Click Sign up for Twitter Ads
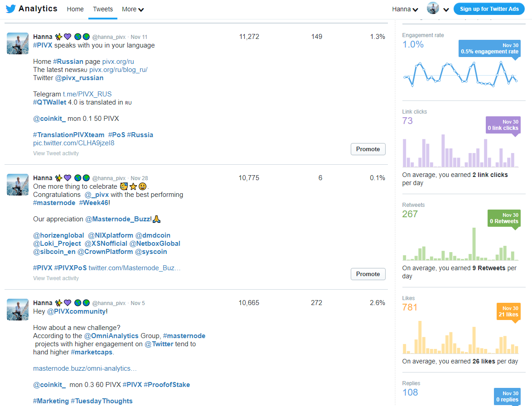Screen dimensions: 532x406 489,9
